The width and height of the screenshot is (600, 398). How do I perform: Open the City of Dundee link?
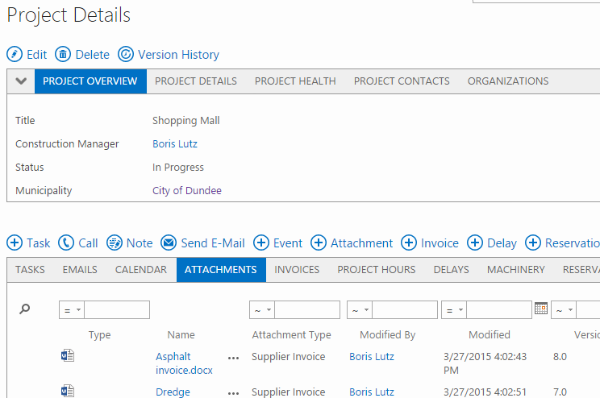tap(187, 191)
